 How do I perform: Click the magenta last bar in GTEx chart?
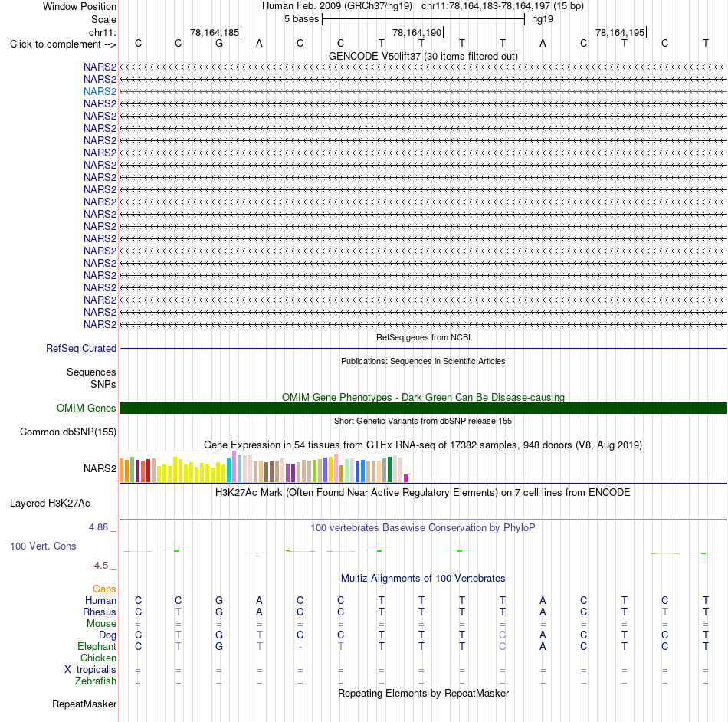[x=406, y=478]
